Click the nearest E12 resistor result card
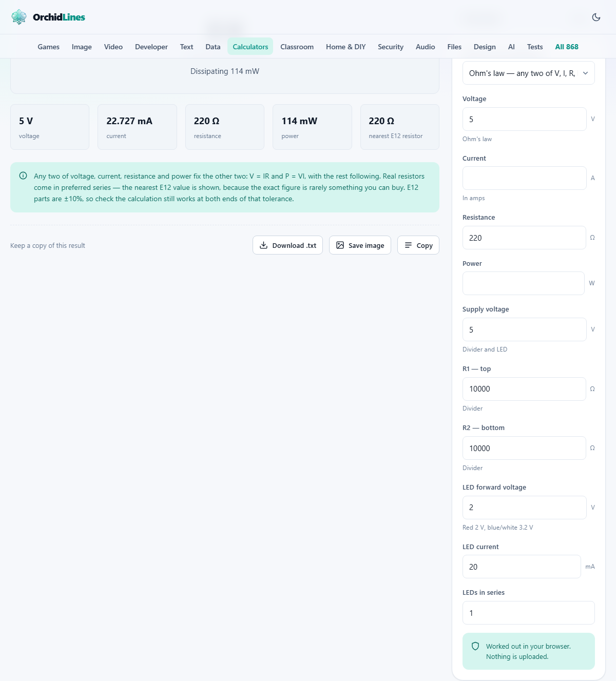The image size is (616, 681). click(400, 127)
